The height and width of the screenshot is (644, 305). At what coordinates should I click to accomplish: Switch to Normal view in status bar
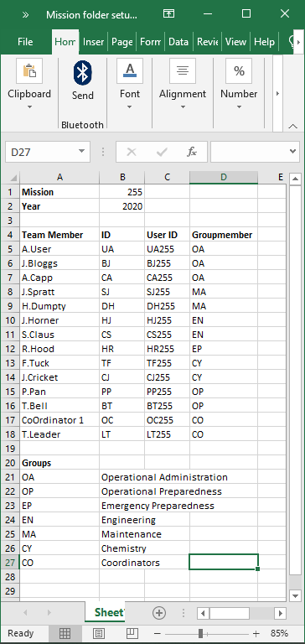(65, 633)
